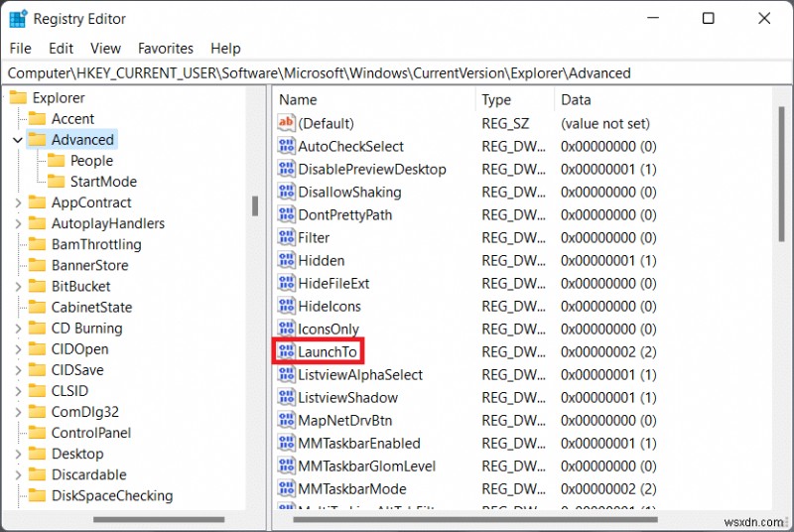Click the Explorer key folder icon
Screen dimensions: 794x532
tap(18, 97)
